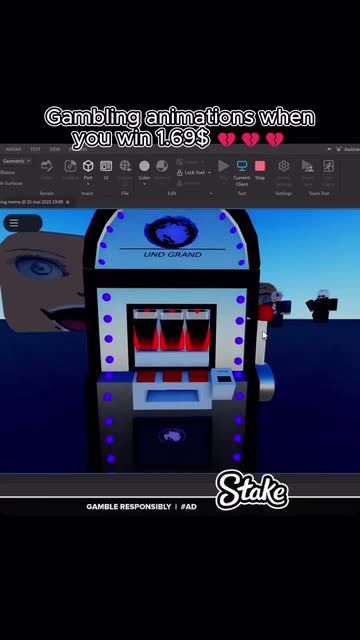Switch to the AVATAR ribbon tab
Image resolution: width=360 pixels, height=640 pixels.
click(x=13, y=149)
